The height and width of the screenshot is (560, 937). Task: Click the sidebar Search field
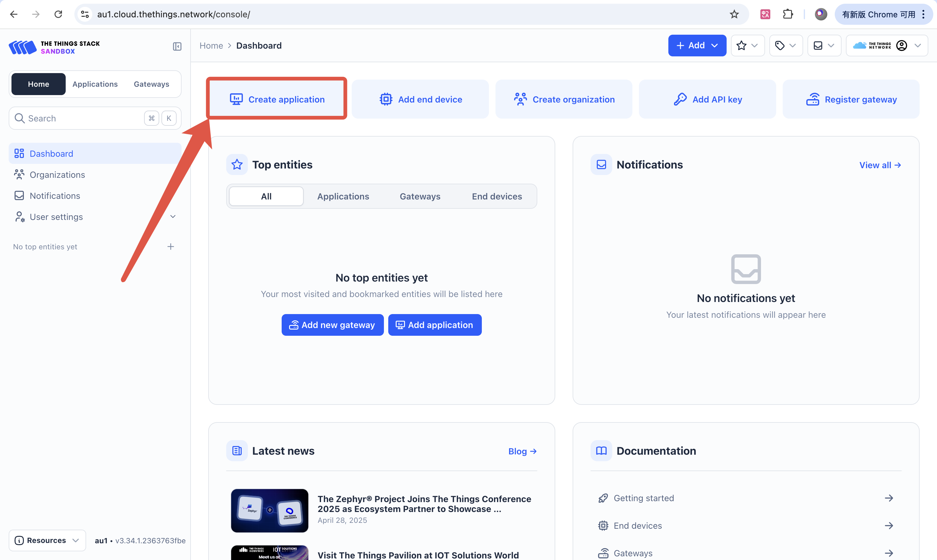pyautogui.click(x=95, y=118)
